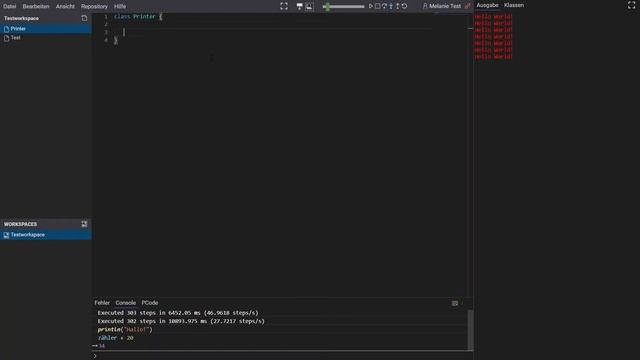Switch to the Klassen tab
The width and height of the screenshot is (640, 360).
point(514,5)
